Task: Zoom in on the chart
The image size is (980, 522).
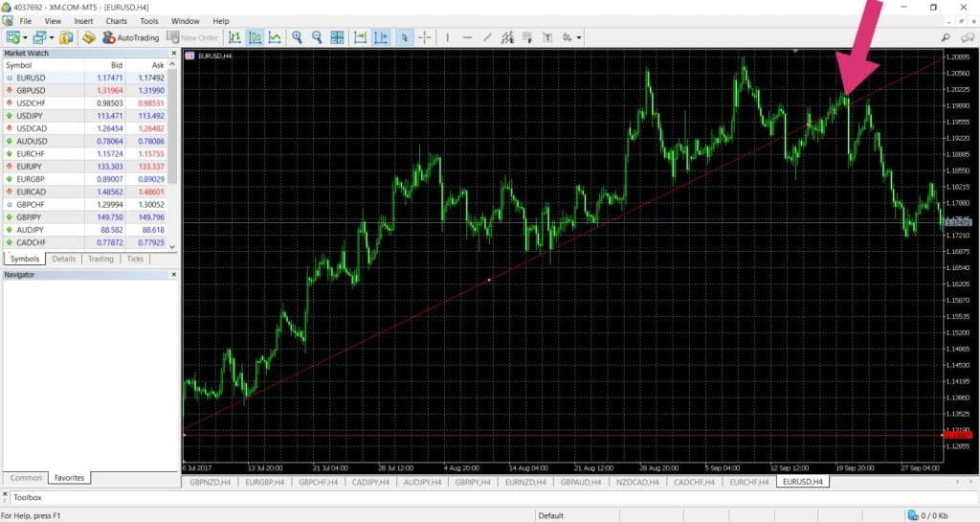Action: [297, 37]
